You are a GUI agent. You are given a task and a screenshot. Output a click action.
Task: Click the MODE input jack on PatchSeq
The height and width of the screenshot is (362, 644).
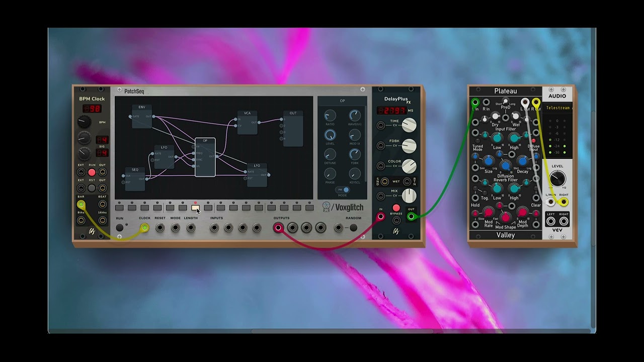pyautogui.click(x=175, y=228)
